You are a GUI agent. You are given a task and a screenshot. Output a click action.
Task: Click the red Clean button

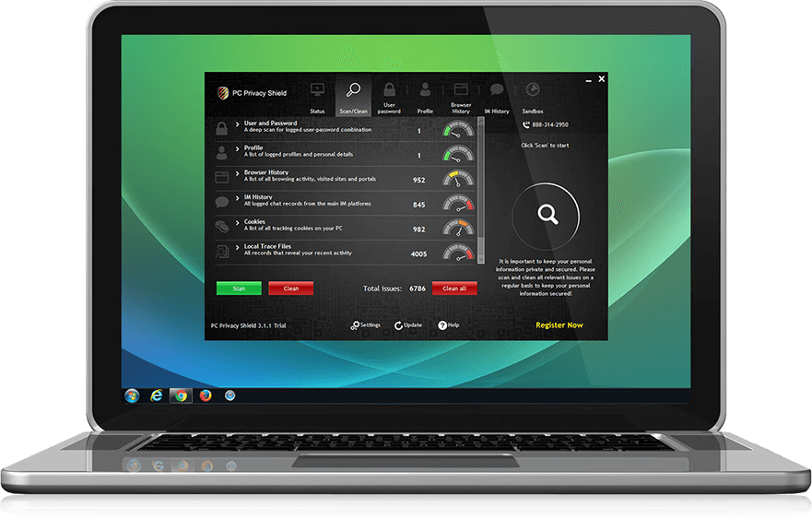click(x=291, y=289)
